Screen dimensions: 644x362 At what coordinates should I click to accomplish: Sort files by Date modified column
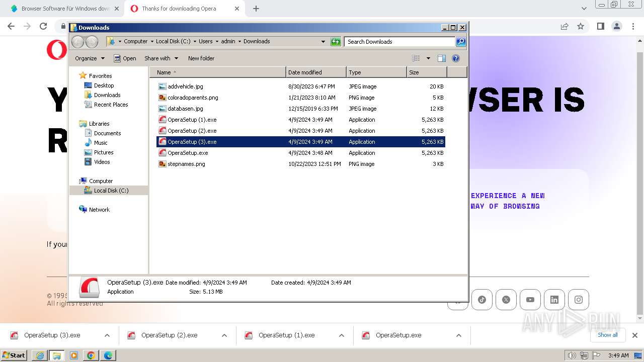tap(316, 72)
